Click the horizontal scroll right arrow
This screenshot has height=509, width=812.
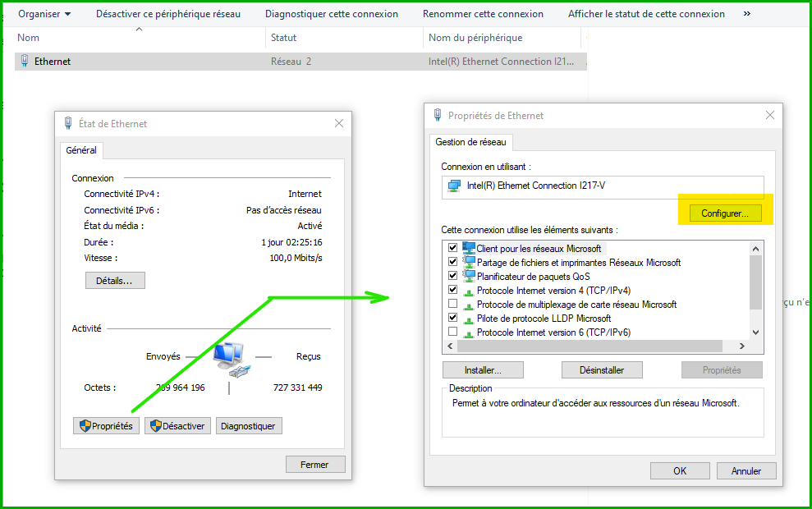(x=742, y=346)
